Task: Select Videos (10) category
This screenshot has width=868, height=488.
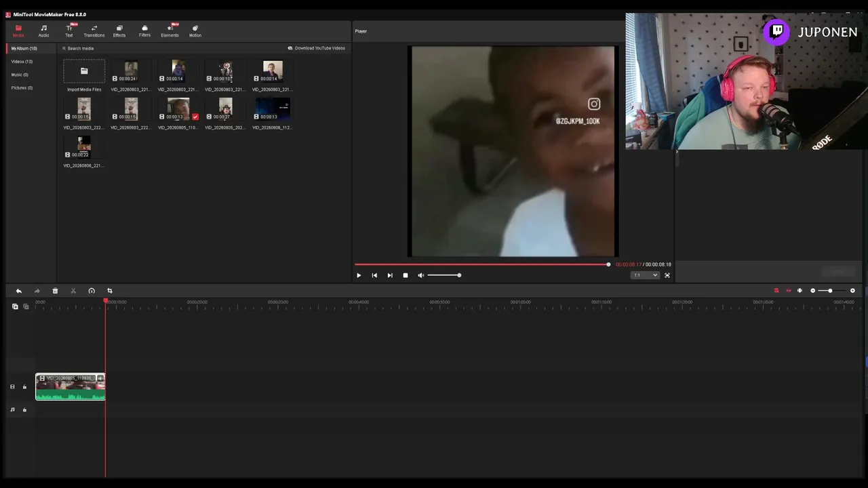Action: point(22,62)
